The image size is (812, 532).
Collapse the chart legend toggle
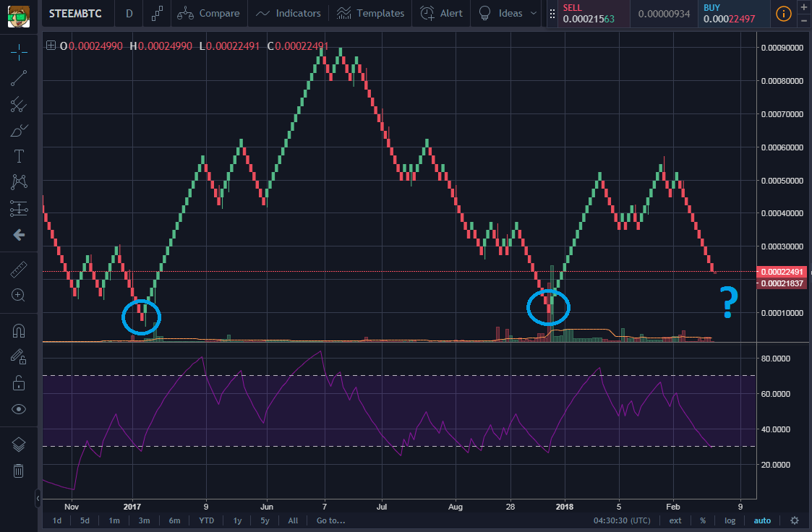(51, 46)
